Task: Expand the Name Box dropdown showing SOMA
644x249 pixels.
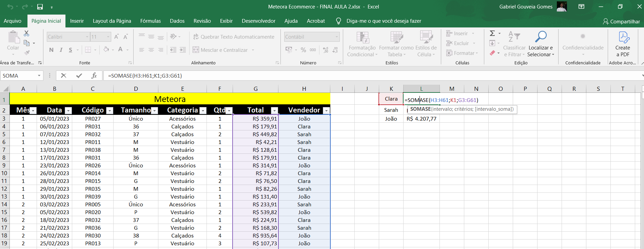Action: click(39, 76)
